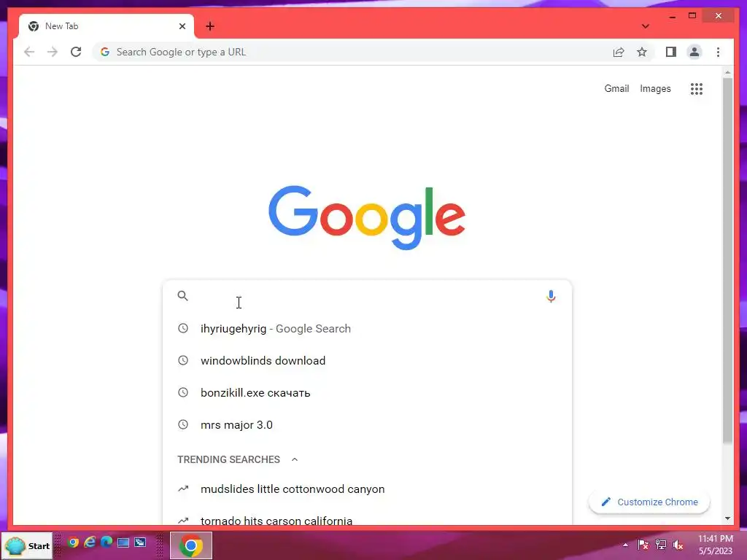
Task: Click inside the Google search box
Action: (367, 296)
